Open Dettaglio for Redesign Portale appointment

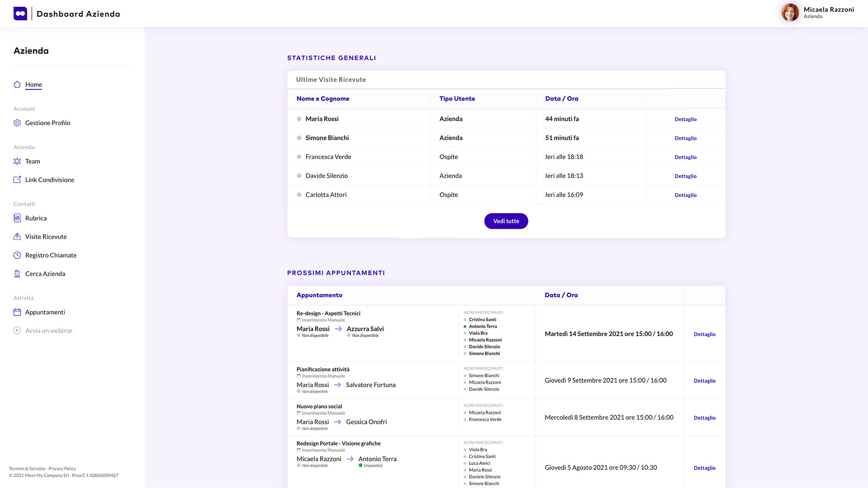point(704,468)
